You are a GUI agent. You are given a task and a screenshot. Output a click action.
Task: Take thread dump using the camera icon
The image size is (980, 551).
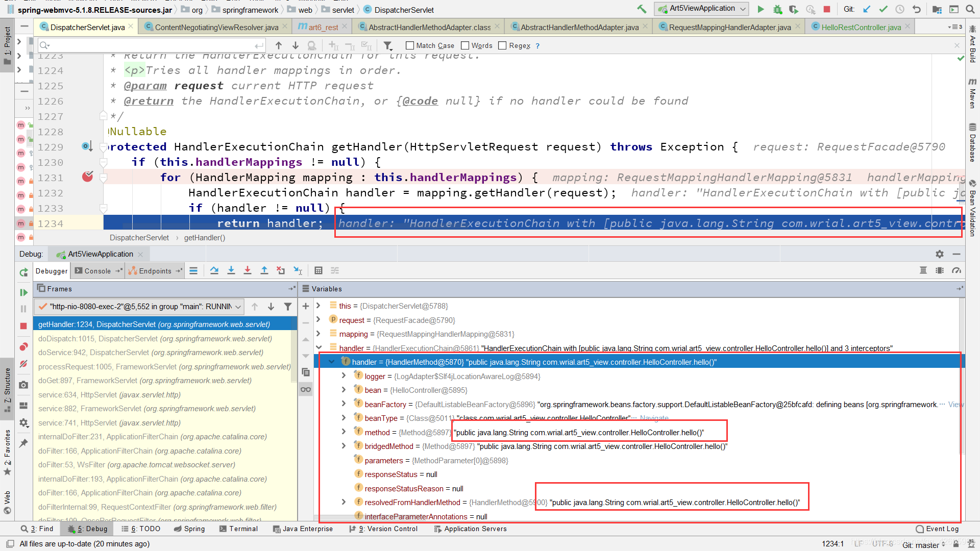coord(23,385)
